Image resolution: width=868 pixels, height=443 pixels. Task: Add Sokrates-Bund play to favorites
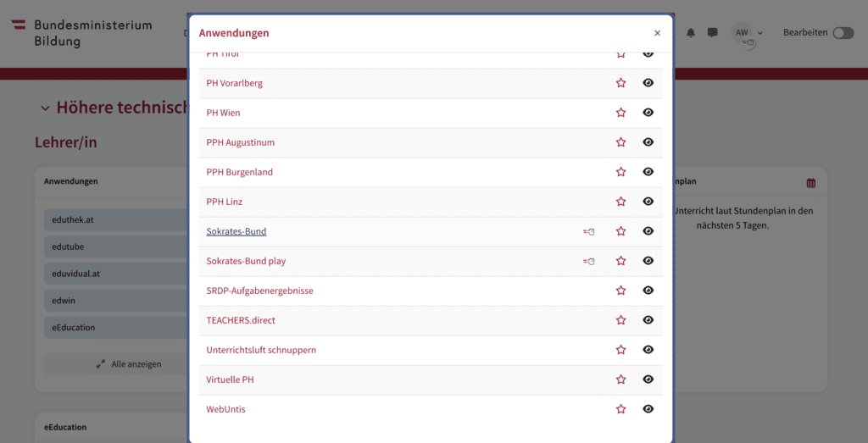[620, 261]
